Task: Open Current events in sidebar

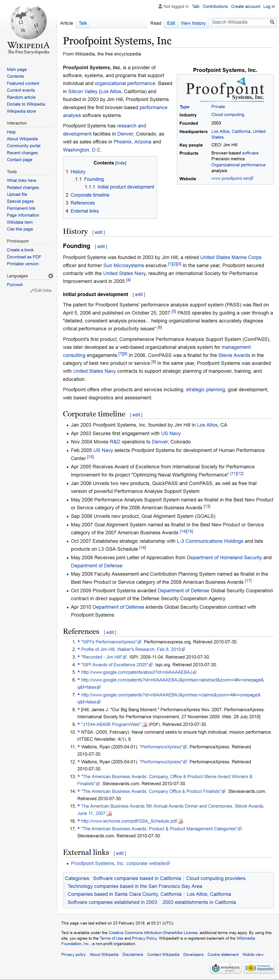Action: coord(21,90)
